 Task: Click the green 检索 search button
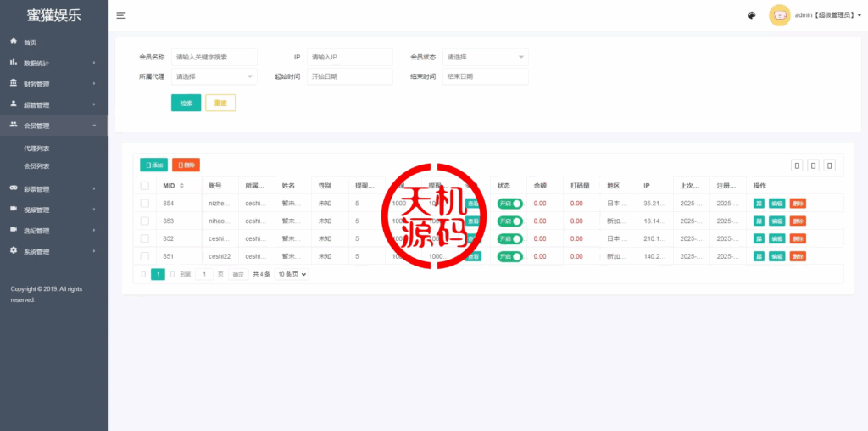(186, 103)
